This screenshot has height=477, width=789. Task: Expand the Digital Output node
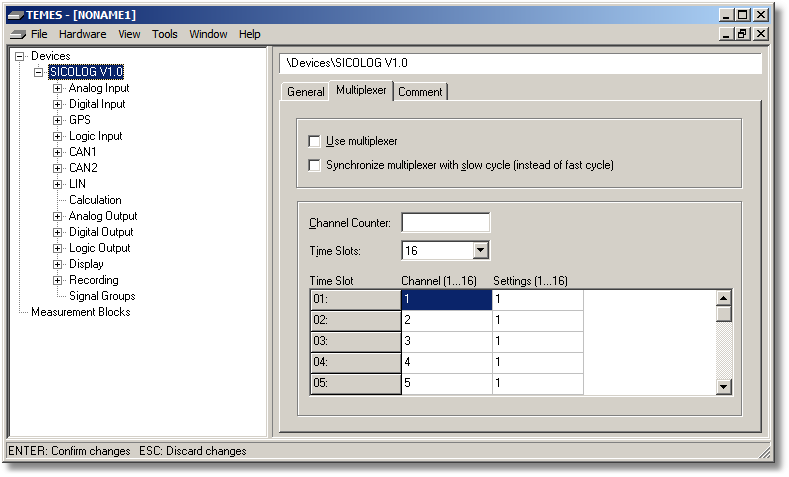[x=57, y=232]
